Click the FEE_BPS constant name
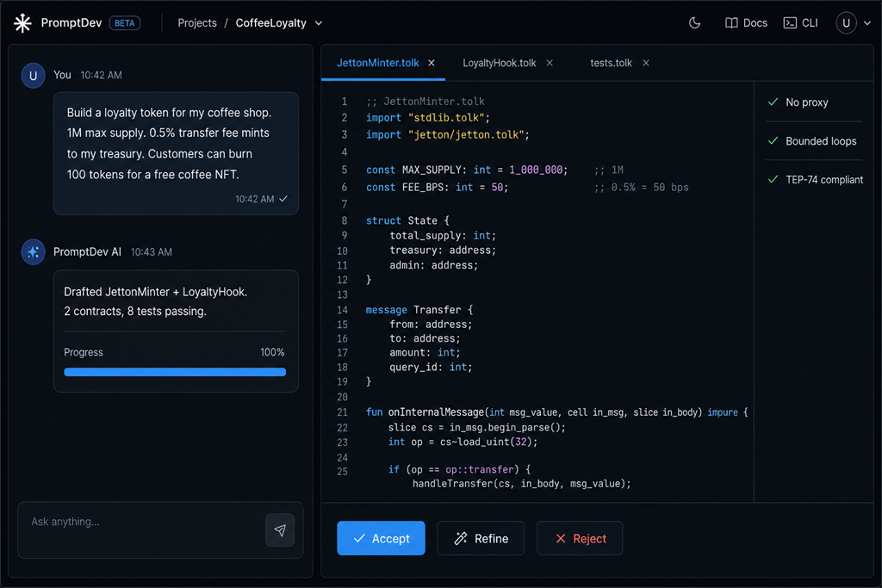 (x=425, y=187)
